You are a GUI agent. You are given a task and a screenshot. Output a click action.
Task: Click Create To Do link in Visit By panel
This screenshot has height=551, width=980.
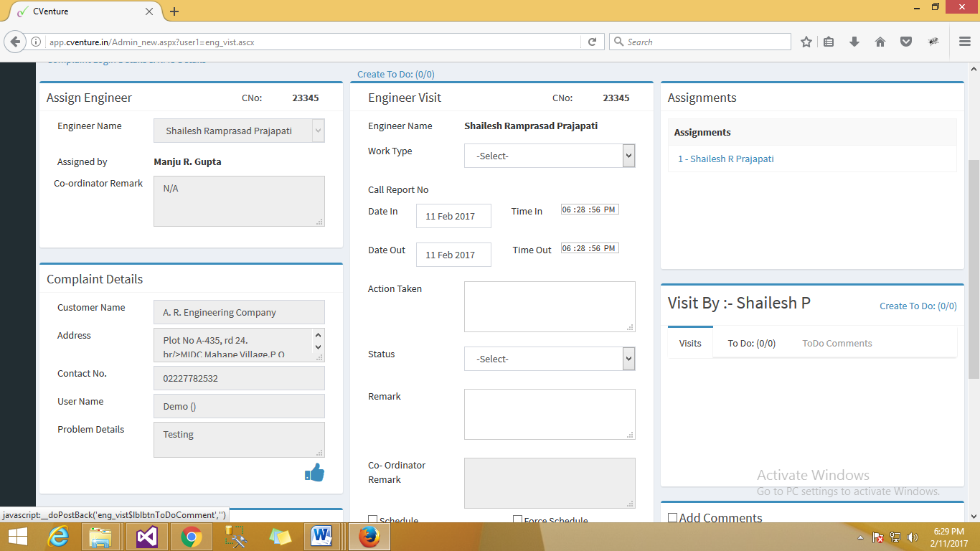(x=918, y=306)
